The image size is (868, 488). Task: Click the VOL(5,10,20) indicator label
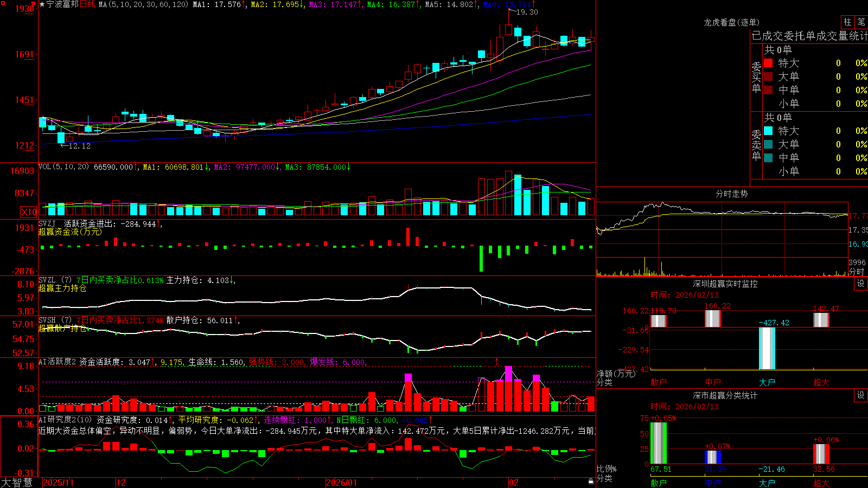(x=63, y=167)
